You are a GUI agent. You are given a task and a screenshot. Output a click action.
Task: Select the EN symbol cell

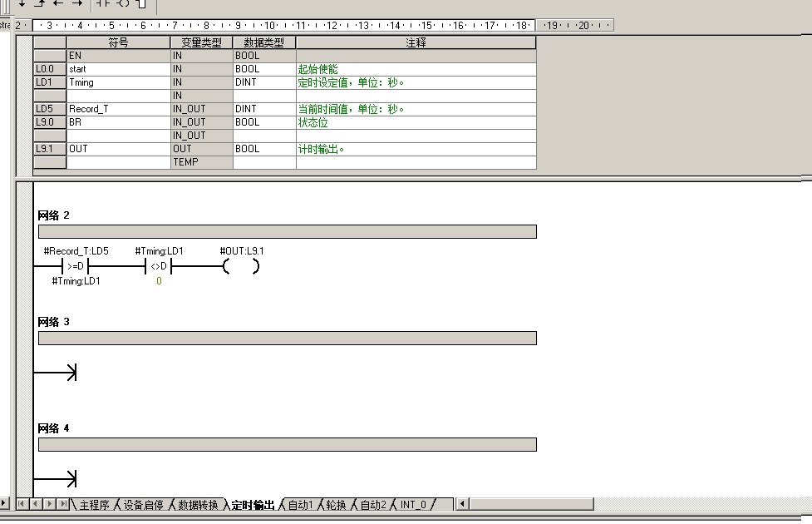click(x=119, y=56)
